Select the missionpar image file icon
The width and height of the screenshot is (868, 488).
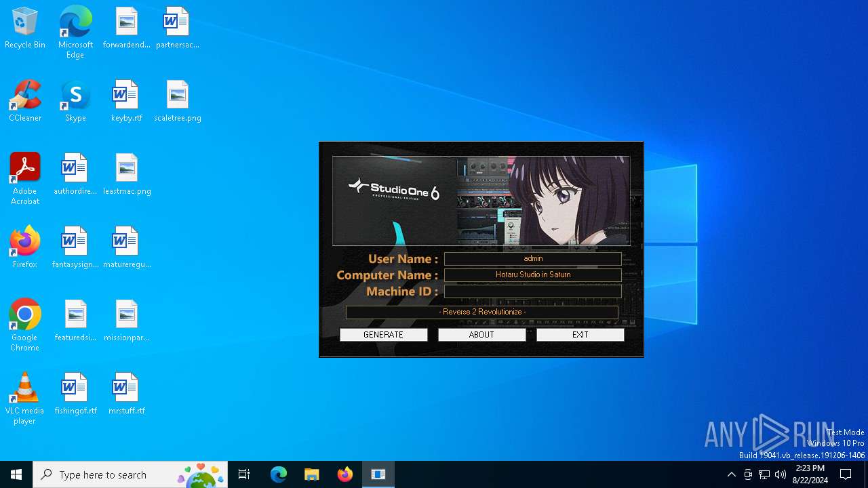click(127, 321)
